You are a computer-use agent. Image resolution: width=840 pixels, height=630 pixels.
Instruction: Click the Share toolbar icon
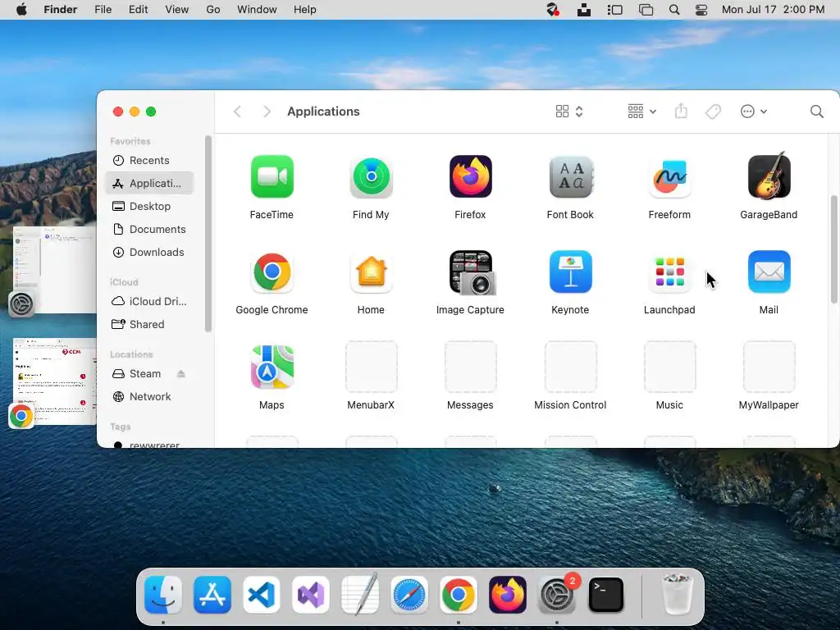pos(681,111)
